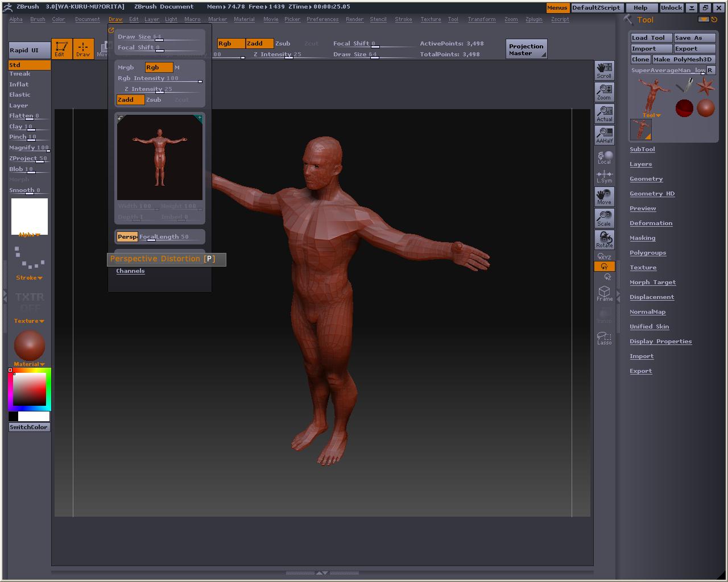Toggle the M button in Draw palette

(177, 67)
